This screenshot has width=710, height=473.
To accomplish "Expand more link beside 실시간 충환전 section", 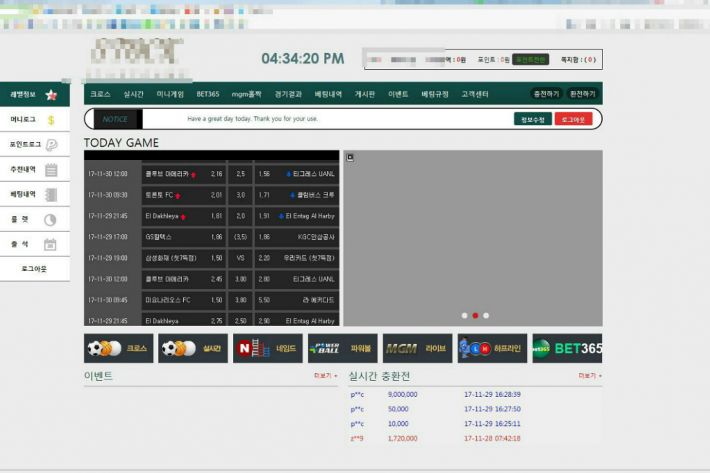I will (x=590, y=377).
